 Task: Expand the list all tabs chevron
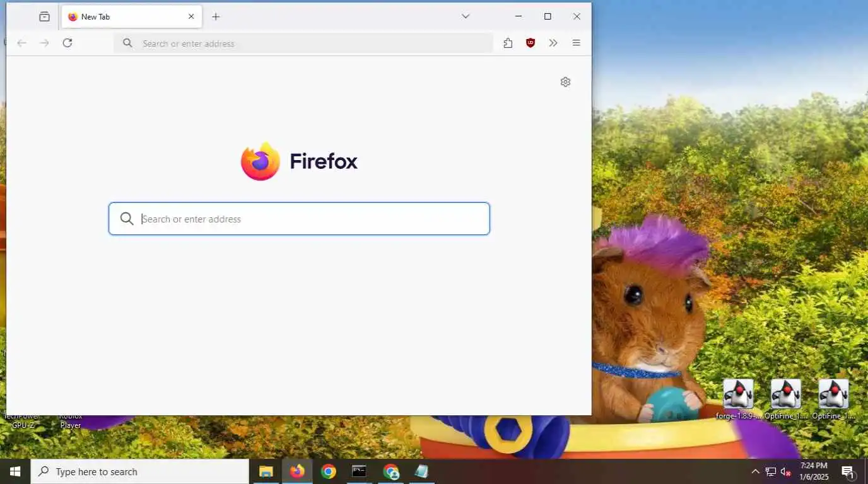466,16
